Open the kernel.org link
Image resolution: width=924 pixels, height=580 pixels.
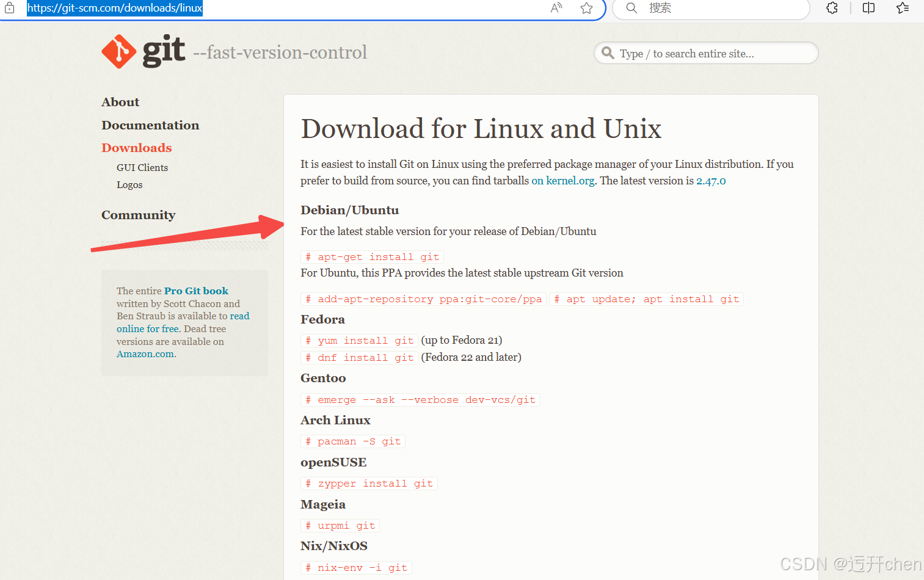click(x=562, y=180)
